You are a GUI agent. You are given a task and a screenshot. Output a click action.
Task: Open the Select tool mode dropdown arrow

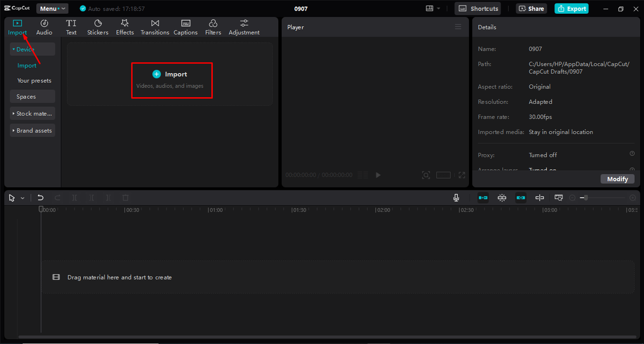(x=22, y=198)
